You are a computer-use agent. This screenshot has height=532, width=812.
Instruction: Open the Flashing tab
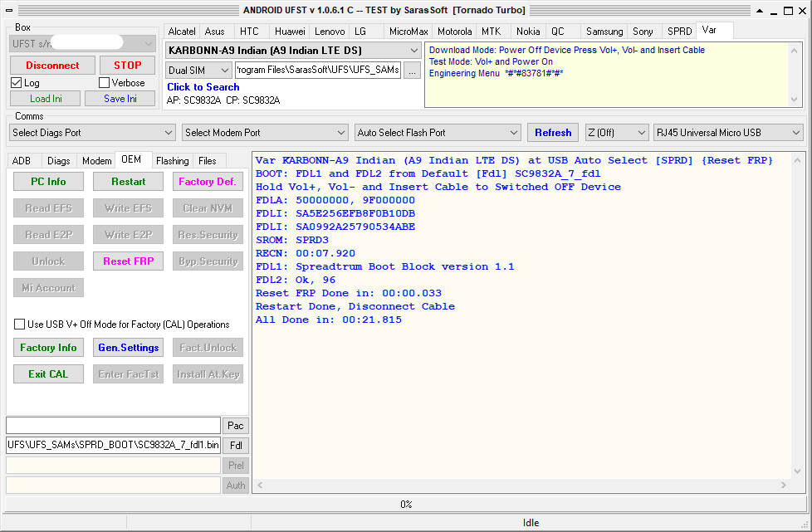(x=173, y=161)
